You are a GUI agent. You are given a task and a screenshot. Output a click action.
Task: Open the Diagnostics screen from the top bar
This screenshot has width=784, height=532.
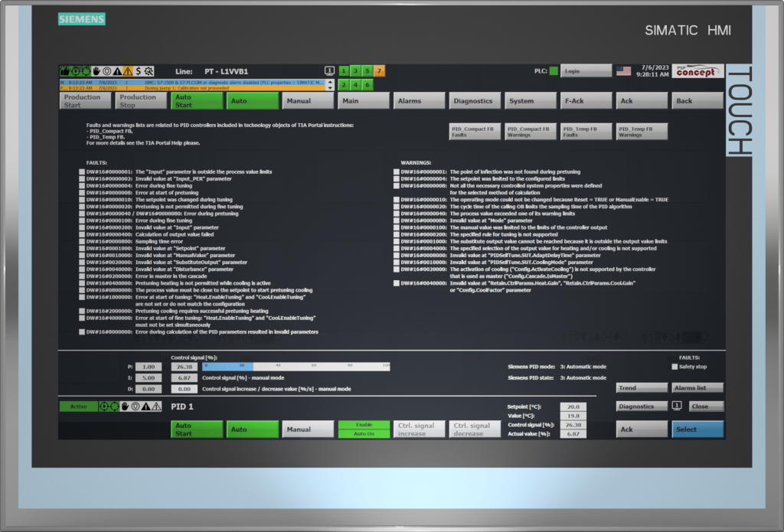pos(475,100)
